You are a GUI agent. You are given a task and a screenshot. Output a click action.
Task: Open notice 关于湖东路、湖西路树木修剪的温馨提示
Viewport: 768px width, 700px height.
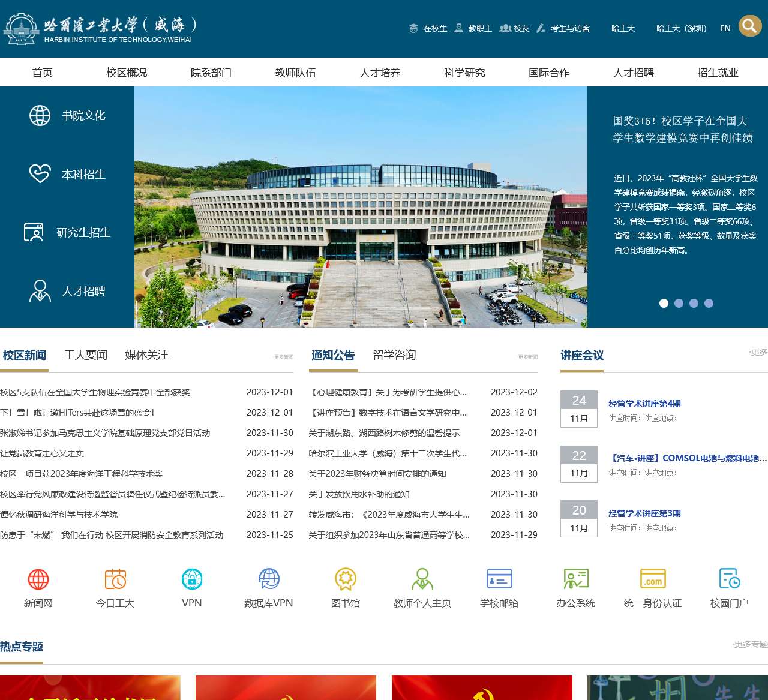[x=384, y=433]
